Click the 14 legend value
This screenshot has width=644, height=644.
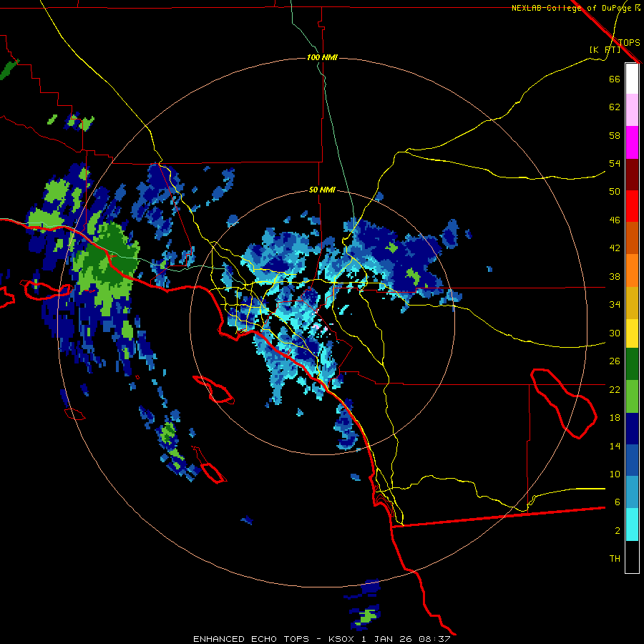click(x=615, y=446)
